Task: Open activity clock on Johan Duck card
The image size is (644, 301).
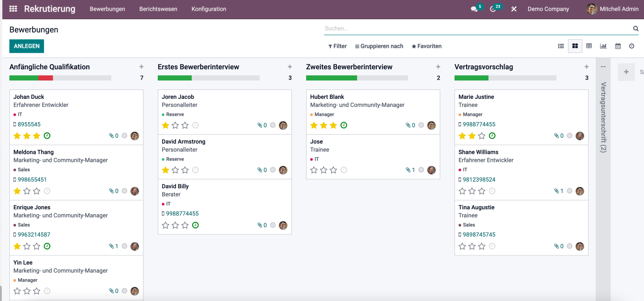Action: [x=47, y=136]
